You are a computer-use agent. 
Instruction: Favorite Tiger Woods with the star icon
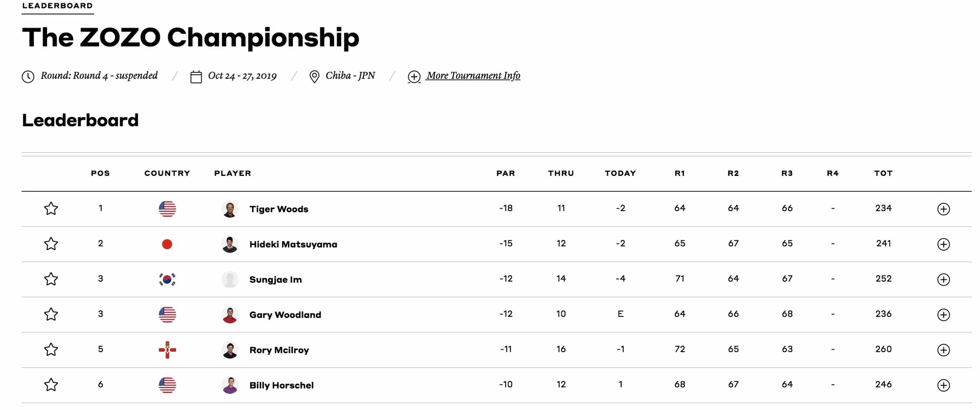(51, 209)
